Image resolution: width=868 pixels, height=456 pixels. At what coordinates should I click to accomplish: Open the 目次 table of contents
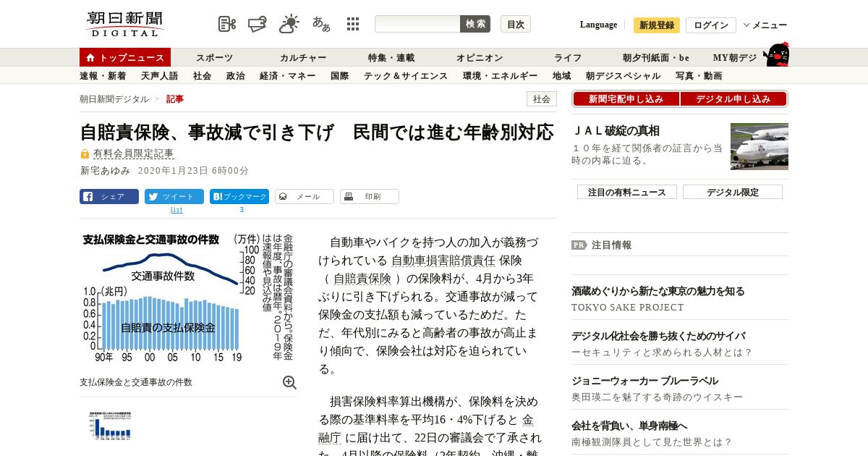[x=516, y=24]
